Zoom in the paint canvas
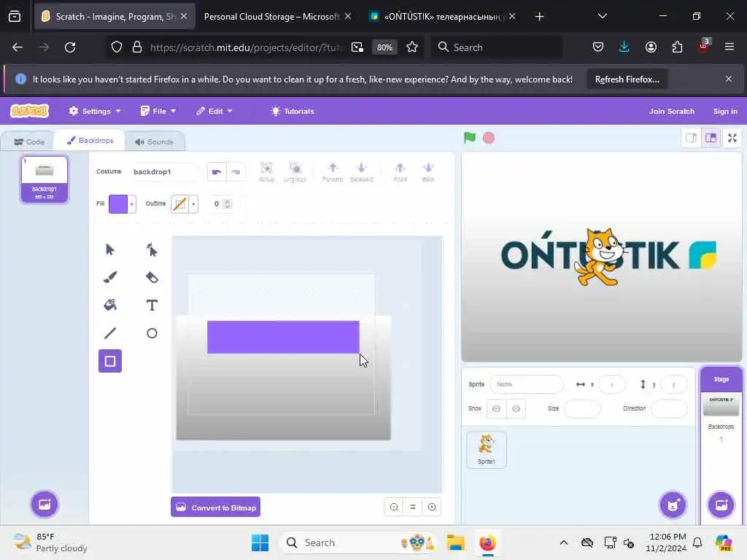 coord(432,507)
